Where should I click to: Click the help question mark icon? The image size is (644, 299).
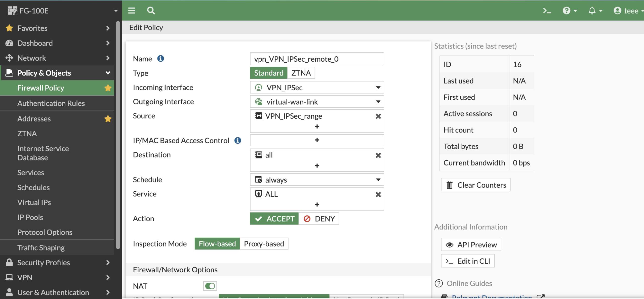567,11
